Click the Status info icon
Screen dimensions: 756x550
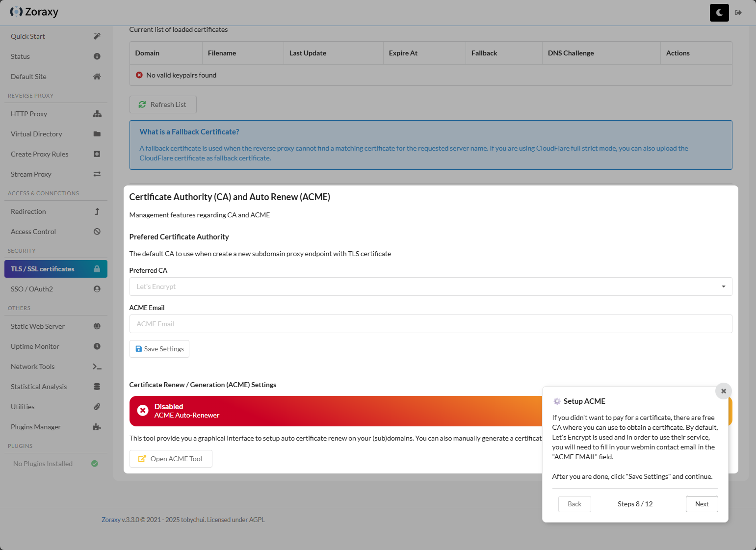pyautogui.click(x=97, y=56)
